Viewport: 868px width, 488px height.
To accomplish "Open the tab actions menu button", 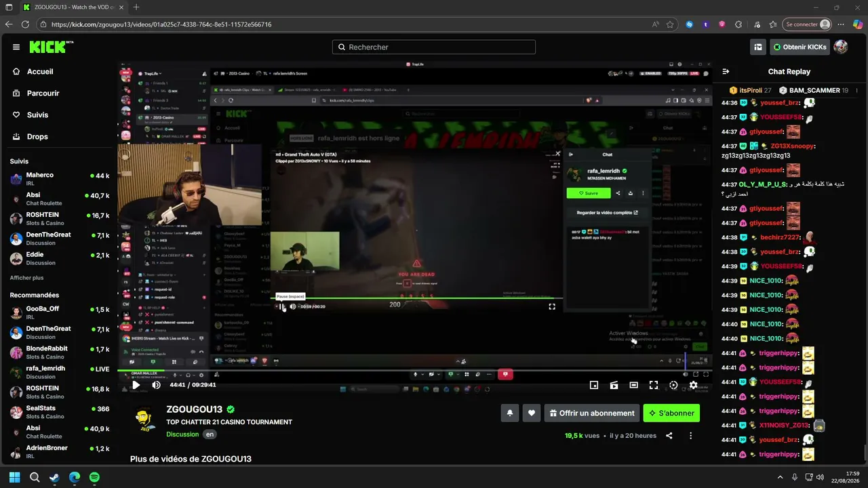I will (9, 7).
